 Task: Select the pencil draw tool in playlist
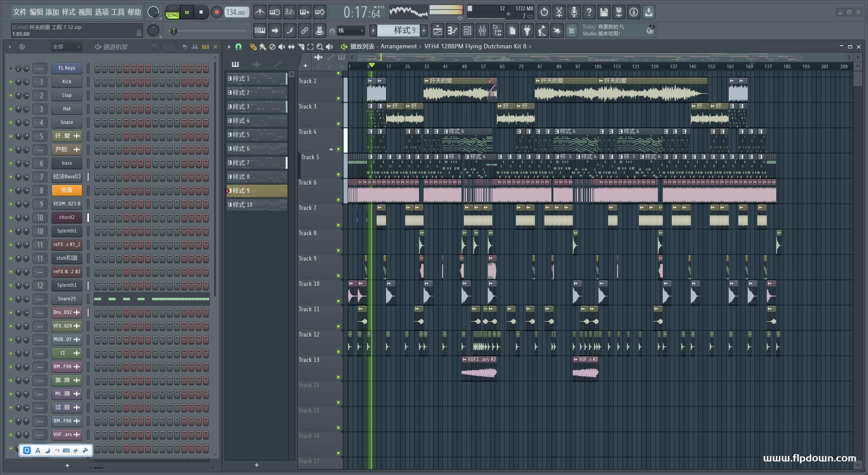[x=253, y=47]
